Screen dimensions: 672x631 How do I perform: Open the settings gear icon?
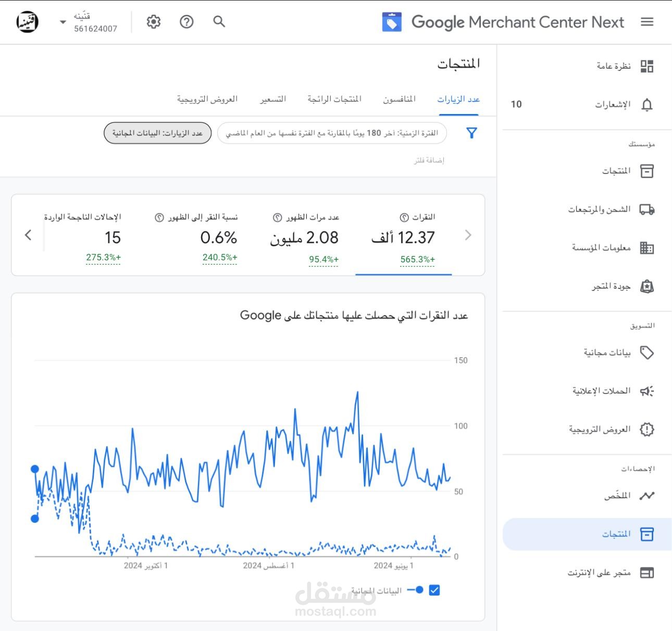pos(154,22)
